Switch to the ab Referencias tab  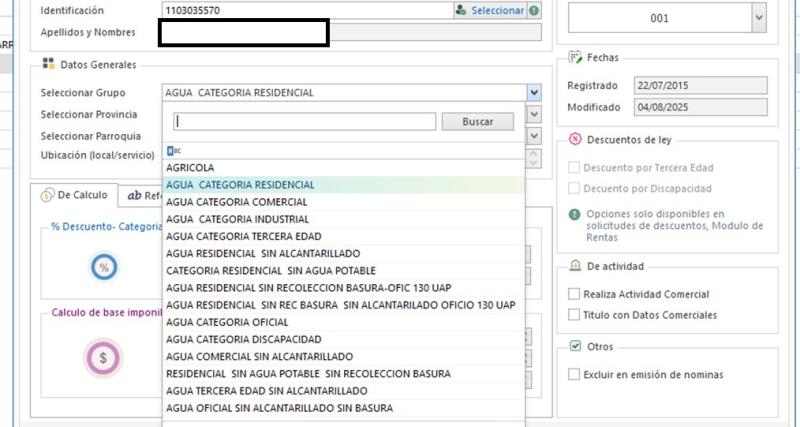click(141, 196)
